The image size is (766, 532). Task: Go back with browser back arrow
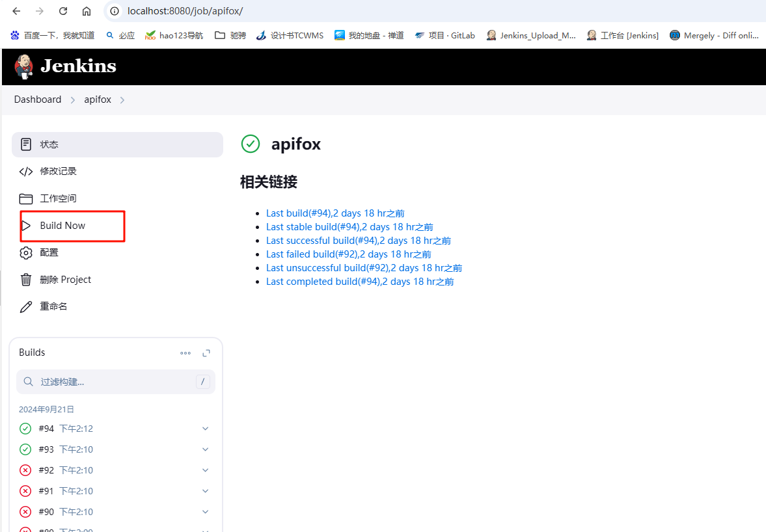pos(16,11)
